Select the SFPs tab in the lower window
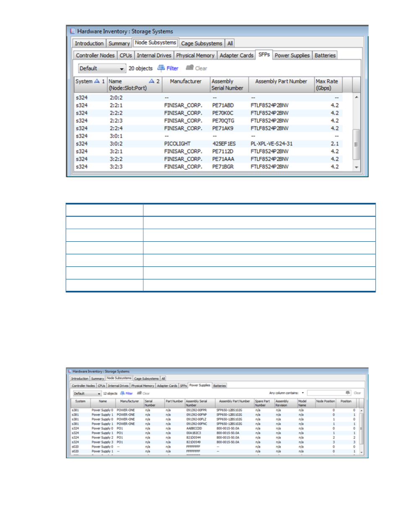The height and width of the screenshot is (532, 400). click(x=183, y=386)
